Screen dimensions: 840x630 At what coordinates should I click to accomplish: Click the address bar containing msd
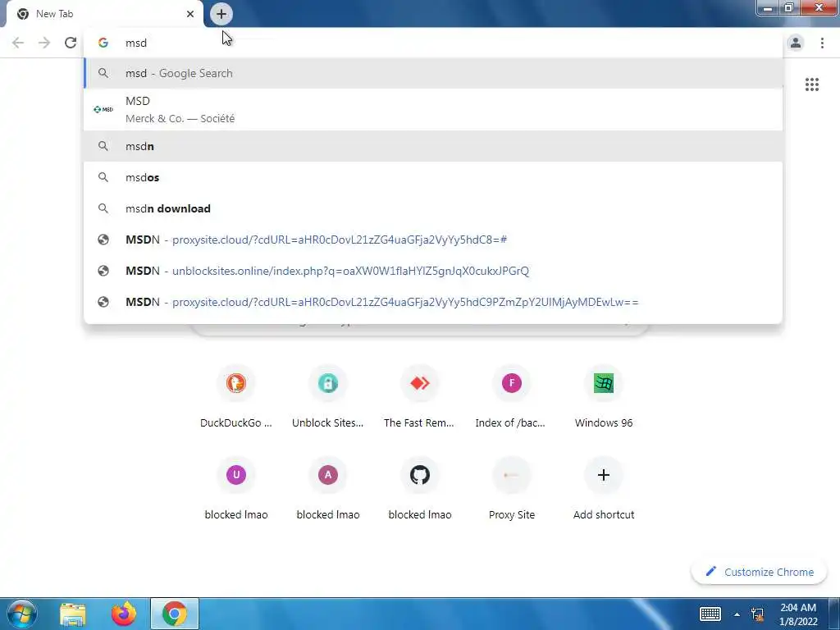coord(433,43)
